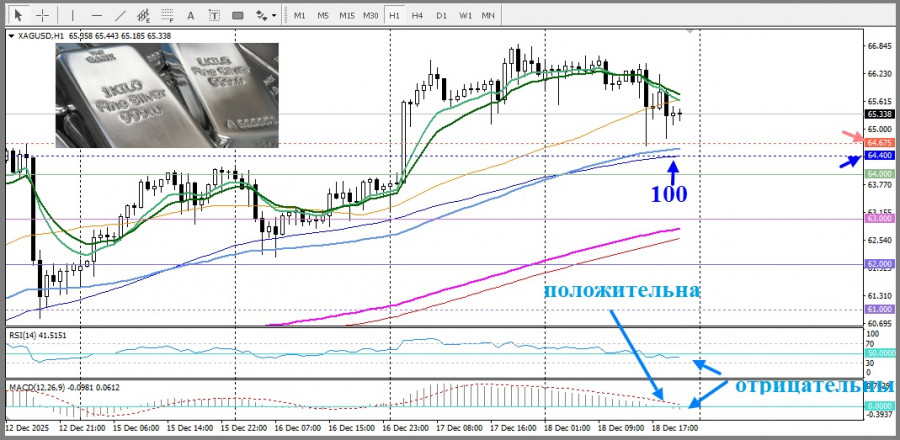This screenshot has height=440, width=900.
Task: Select the Fibonacci retracement tool
Action: click(x=168, y=15)
